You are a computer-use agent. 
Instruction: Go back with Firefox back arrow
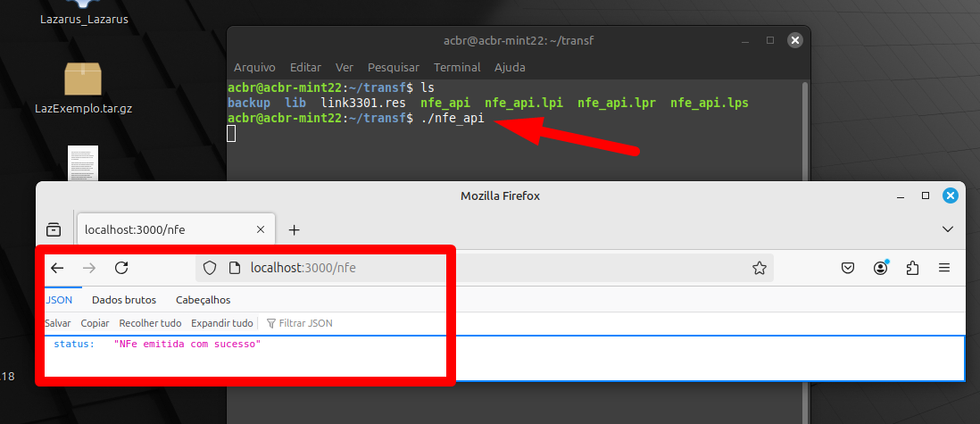coord(57,269)
